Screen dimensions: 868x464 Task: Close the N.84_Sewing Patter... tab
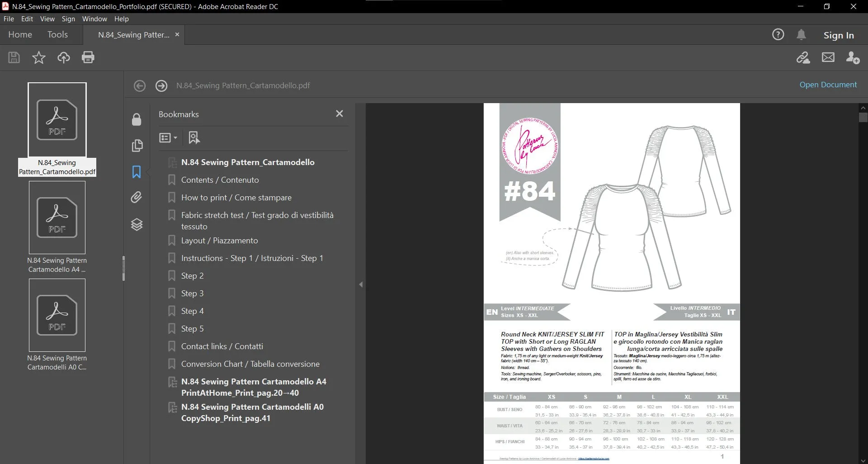(x=177, y=34)
